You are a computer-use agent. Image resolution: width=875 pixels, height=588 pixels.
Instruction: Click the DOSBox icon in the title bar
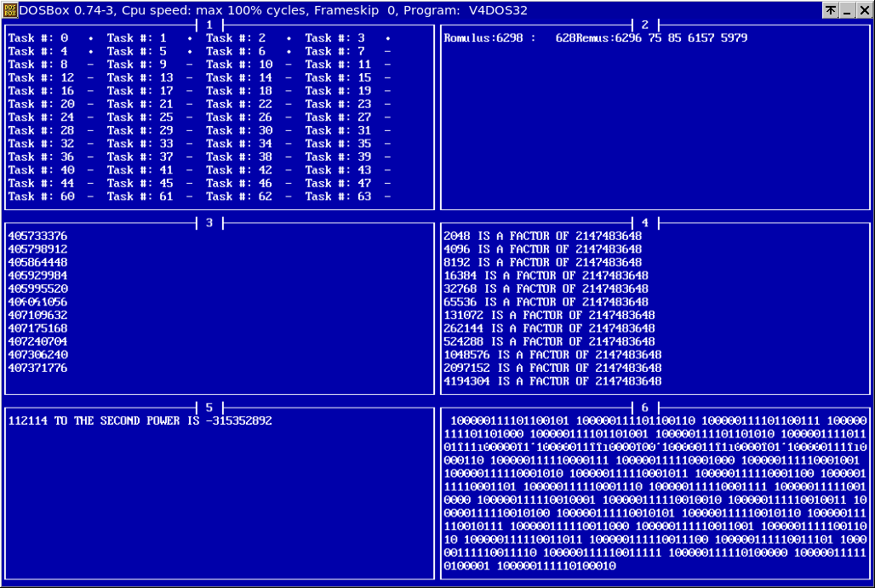(10, 10)
